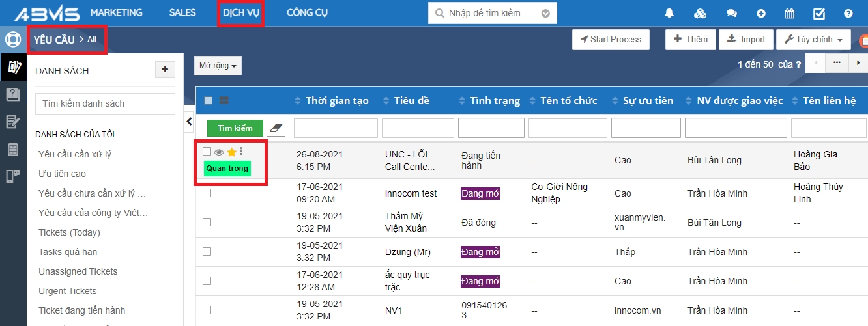Open the MARKETING menu
The height and width of the screenshot is (326, 868).
pyautogui.click(x=116, y=13)
